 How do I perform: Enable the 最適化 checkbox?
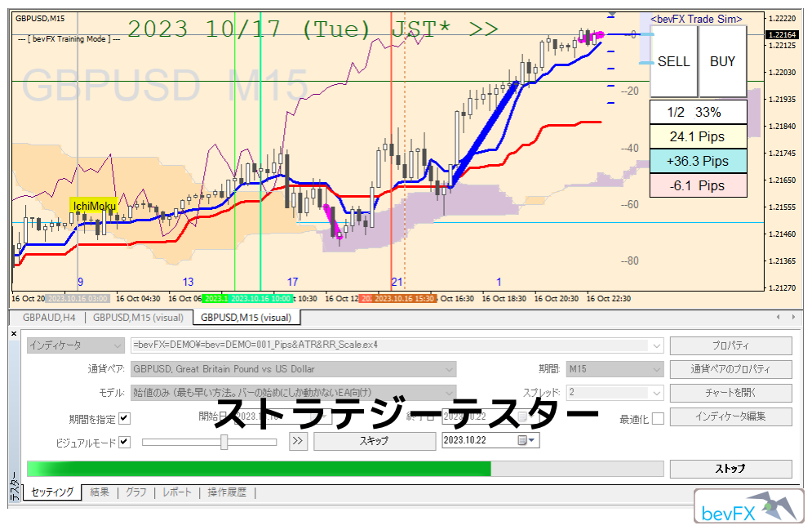(x=658, y=419)
